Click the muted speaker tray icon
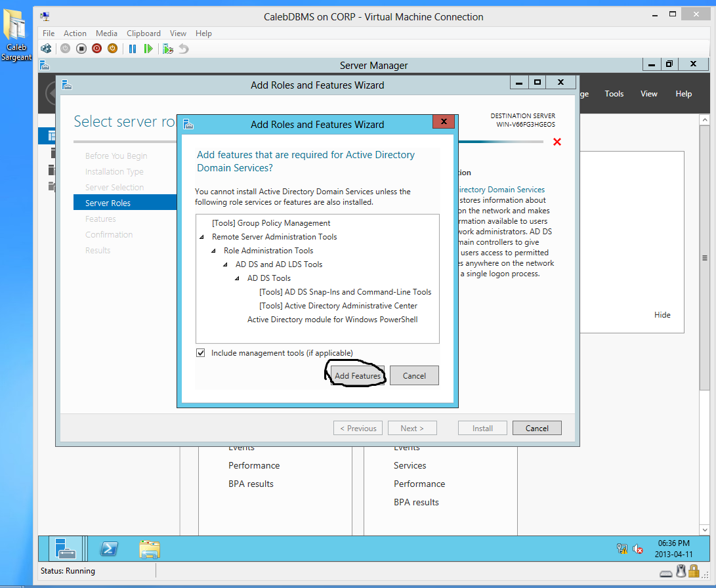 pyautogui.click(x=638, y=549)
